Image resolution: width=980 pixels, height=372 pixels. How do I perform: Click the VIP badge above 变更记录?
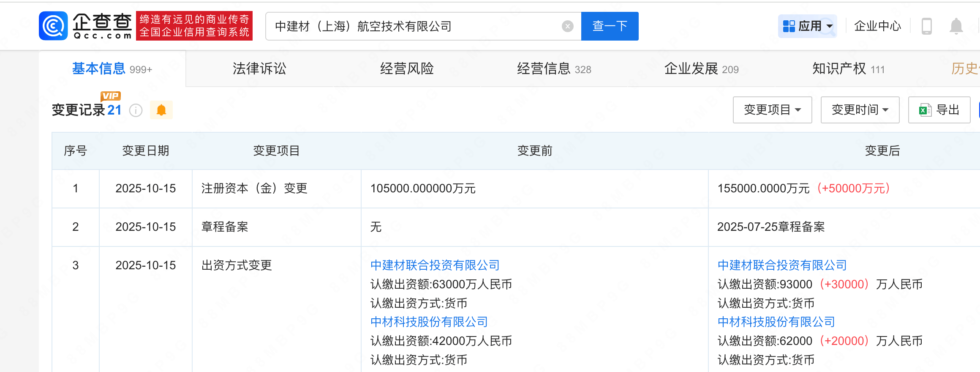(111, 96)
